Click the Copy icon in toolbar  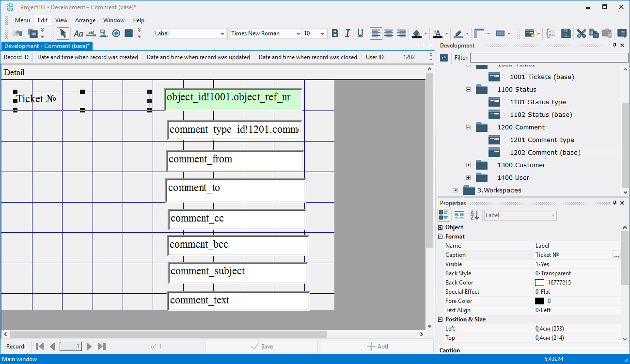594,33
